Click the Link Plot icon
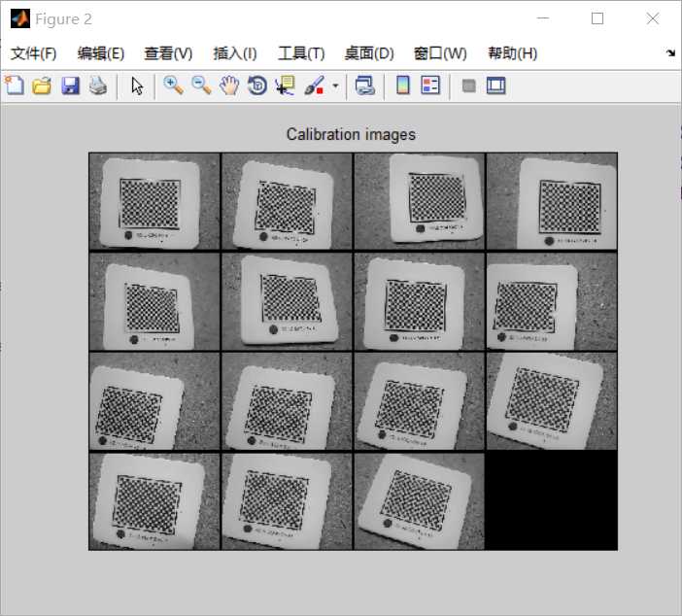 click(365, 86)
